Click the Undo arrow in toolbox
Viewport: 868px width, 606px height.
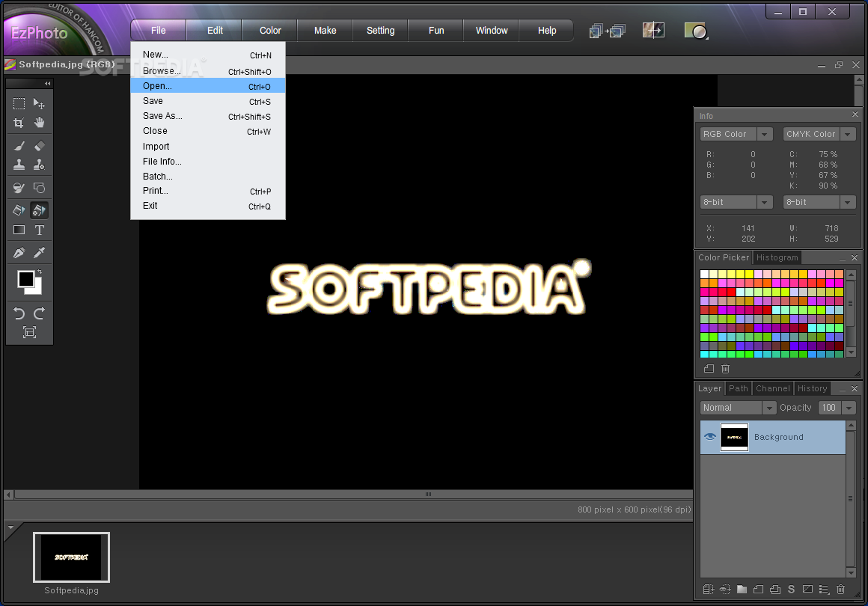19,313
